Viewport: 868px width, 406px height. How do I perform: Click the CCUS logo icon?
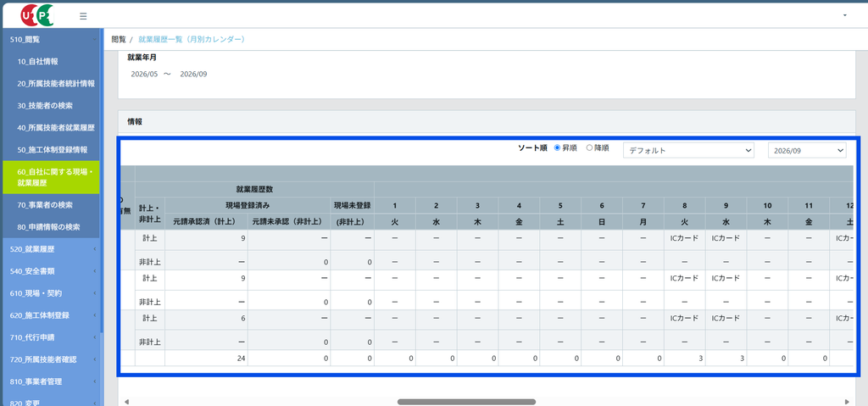(37, 15)
